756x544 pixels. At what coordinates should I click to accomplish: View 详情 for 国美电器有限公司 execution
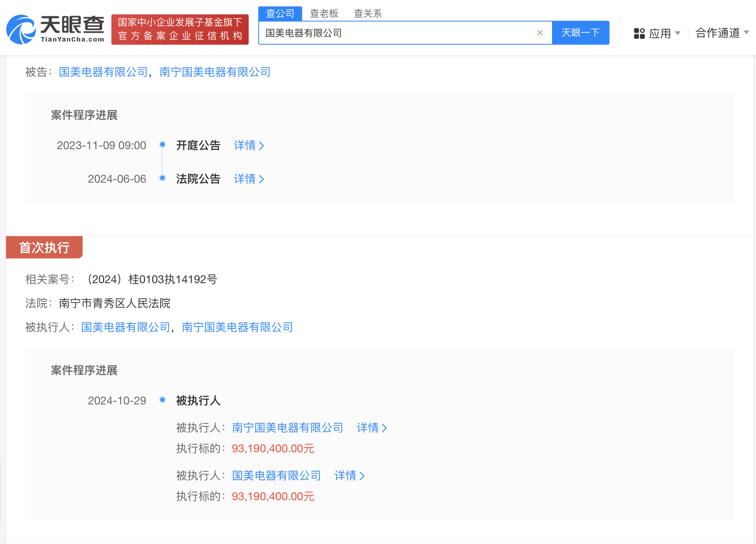coord(349,475)
